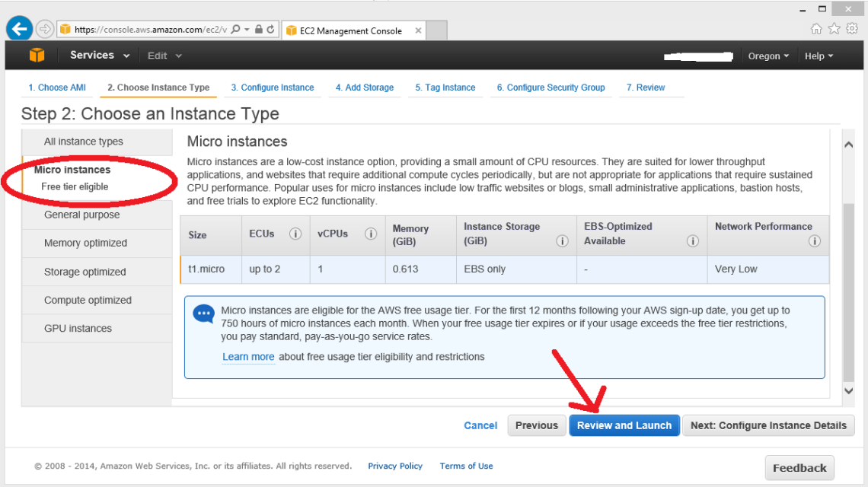Select All instance types category
Viewport: 868px width, 487px height.
(x=97, y=142)
